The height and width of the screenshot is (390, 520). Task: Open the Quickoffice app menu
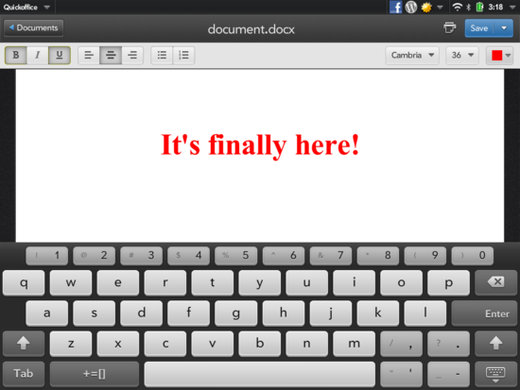[x=27, y=7]
